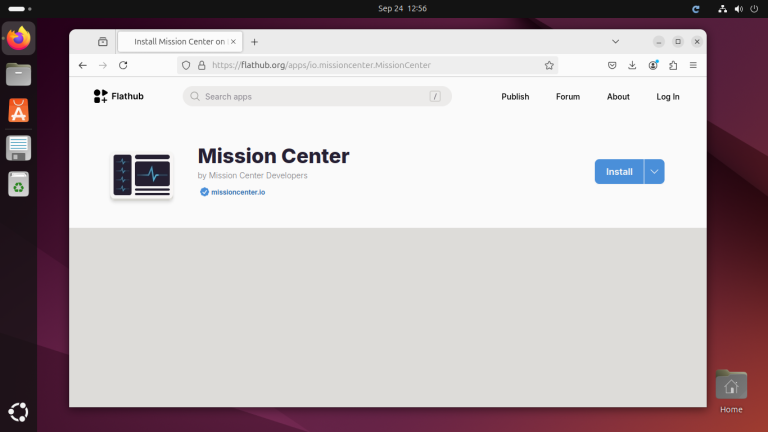Go back to the previous page
Screen dimensions: 768x432
coord(83,65)
